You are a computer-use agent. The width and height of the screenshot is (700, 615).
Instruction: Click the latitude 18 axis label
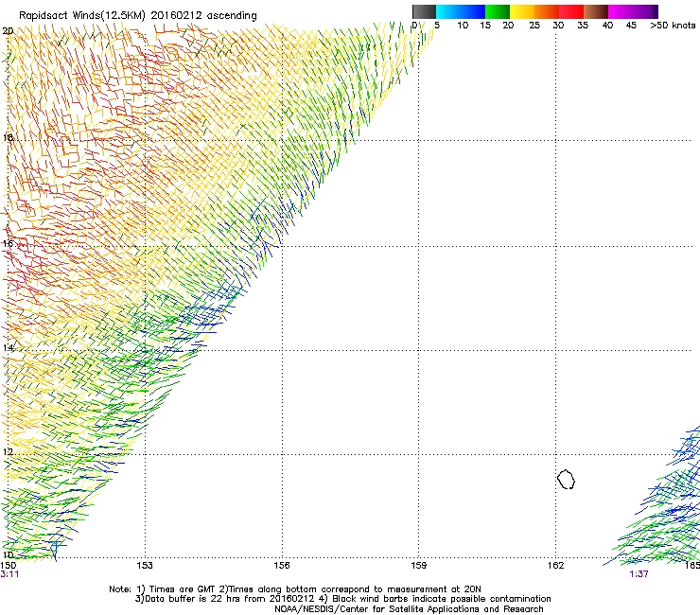coord(8,137)
